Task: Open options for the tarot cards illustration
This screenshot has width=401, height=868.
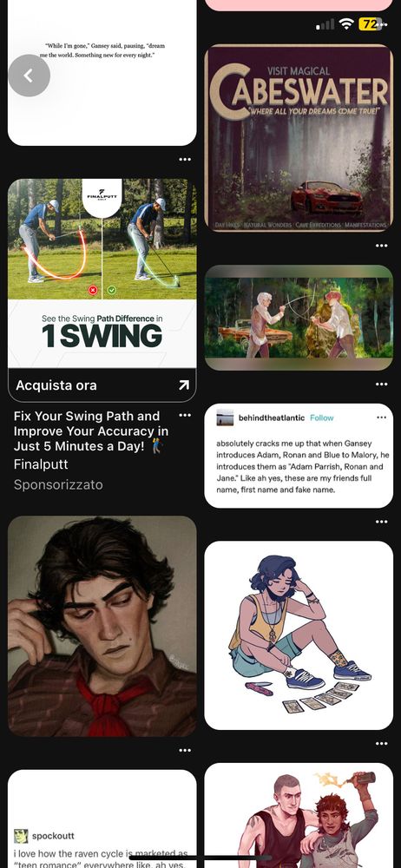Action: [382, 744]
